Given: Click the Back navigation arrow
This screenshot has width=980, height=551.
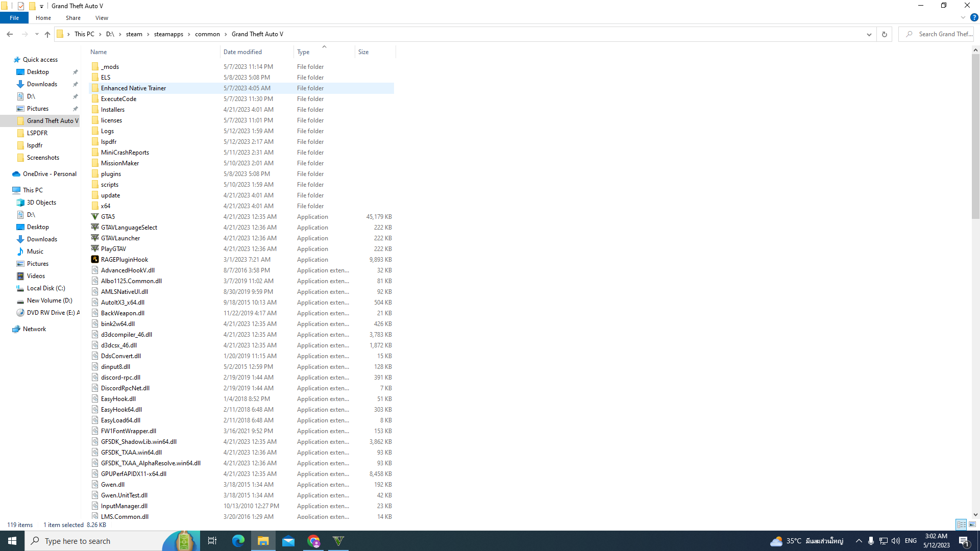Looking at the screenshot, I should (x=10, y=34).
